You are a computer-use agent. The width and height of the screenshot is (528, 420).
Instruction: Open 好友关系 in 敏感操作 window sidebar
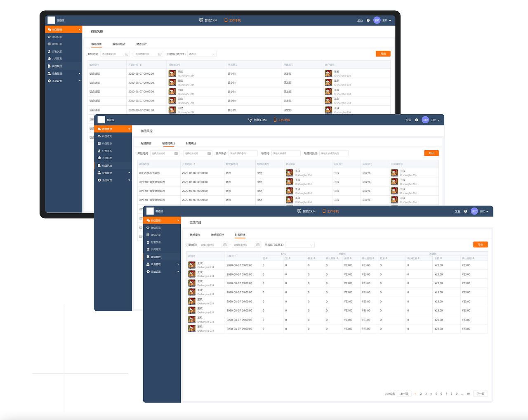(x=57, y=52)
